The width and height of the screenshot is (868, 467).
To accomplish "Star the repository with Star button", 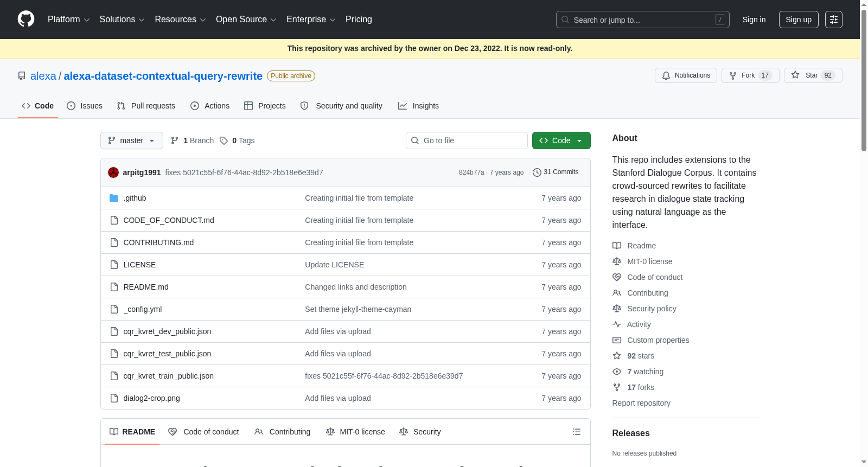I will [x=813, y=75].
